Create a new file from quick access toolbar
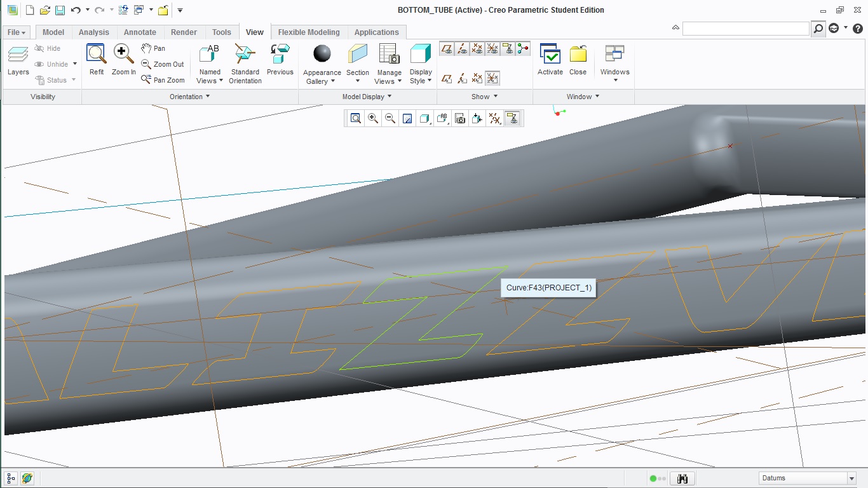The width and height of the screenshot is (868, 488). click(30, 10)
